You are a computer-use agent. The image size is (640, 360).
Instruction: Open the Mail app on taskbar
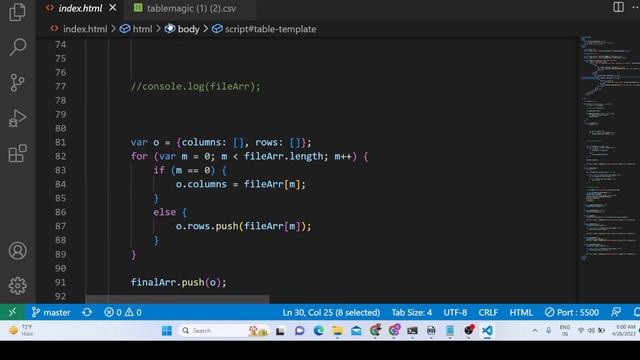pyautogui.click(x=356, y=330)
